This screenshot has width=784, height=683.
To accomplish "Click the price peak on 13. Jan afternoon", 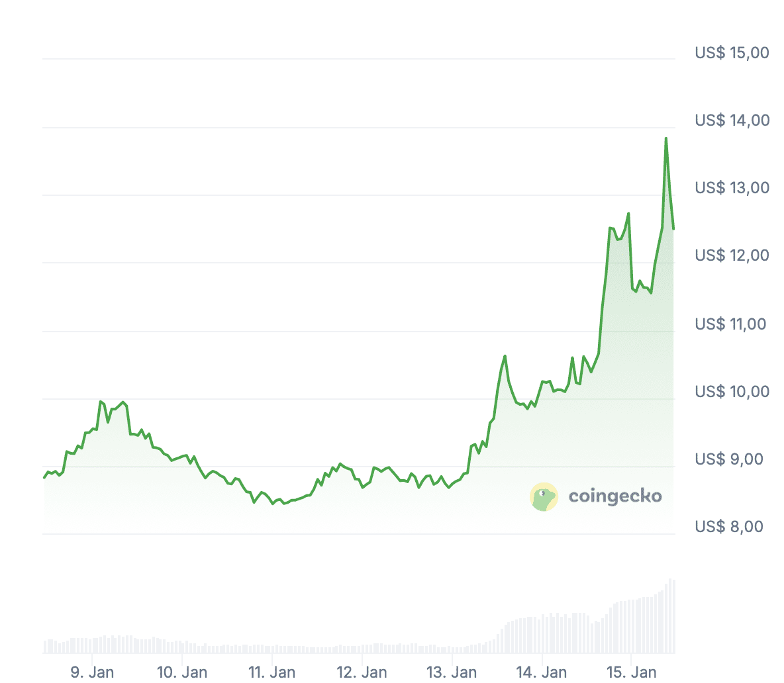I will 505,356.
